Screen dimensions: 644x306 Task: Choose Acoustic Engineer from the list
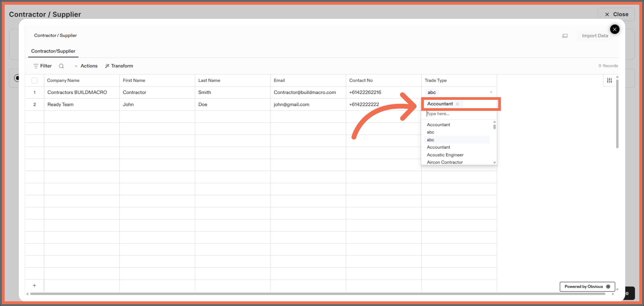pos(445,155)
